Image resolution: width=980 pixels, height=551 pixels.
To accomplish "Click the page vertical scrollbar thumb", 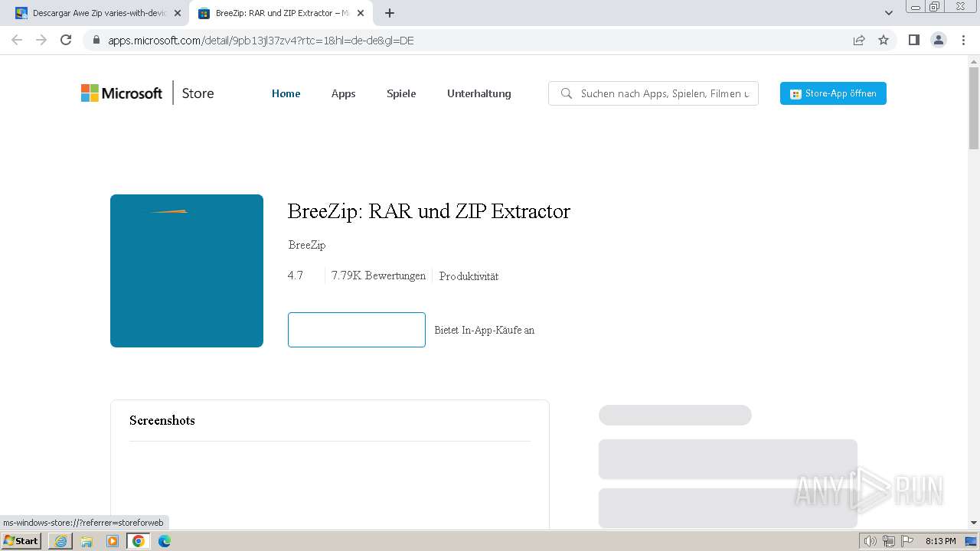I will pos(974,109).
